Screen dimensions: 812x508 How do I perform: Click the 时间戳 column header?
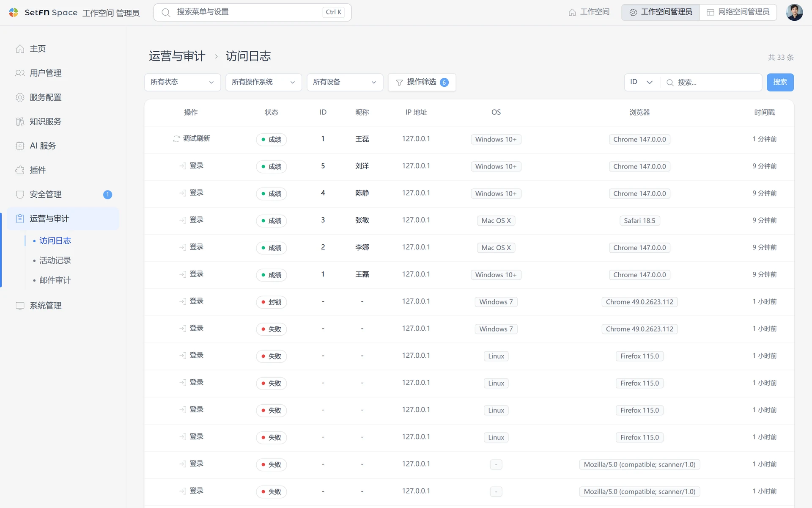764,112
